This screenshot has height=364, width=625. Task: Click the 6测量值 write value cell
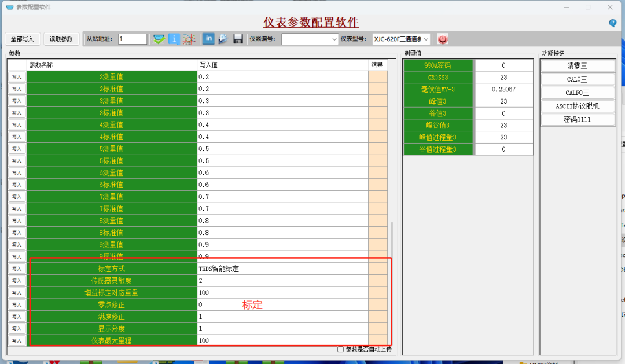(282, 172)
